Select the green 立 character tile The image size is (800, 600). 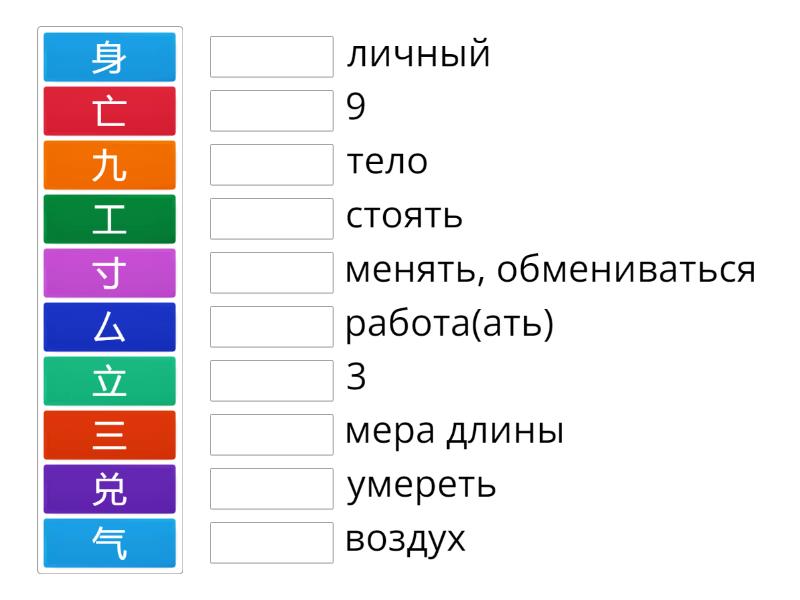[x=110, y=381]
